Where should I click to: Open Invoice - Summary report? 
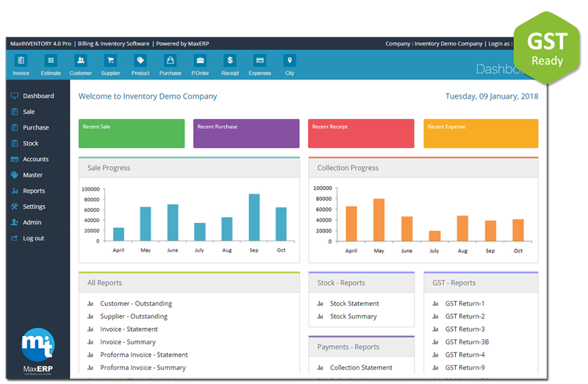point(128,342)
